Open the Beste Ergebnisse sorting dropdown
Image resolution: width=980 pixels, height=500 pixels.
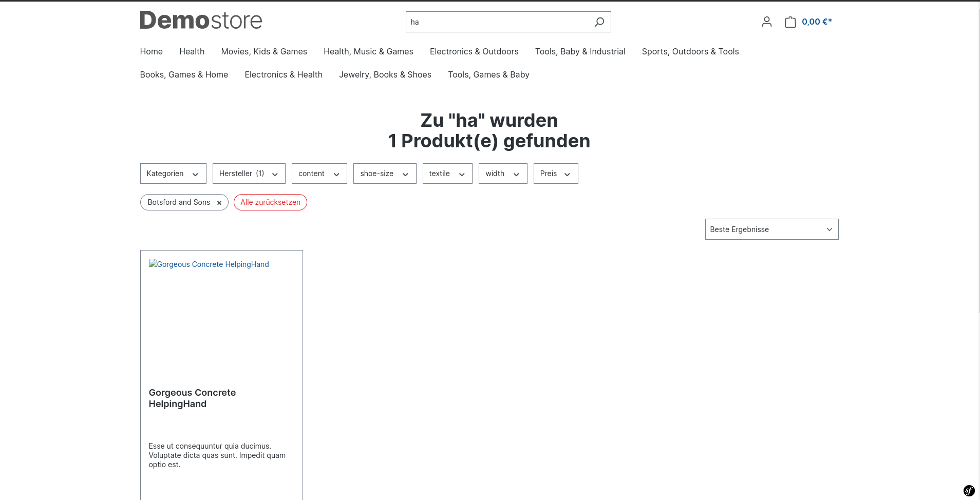(x=771, y=229)
